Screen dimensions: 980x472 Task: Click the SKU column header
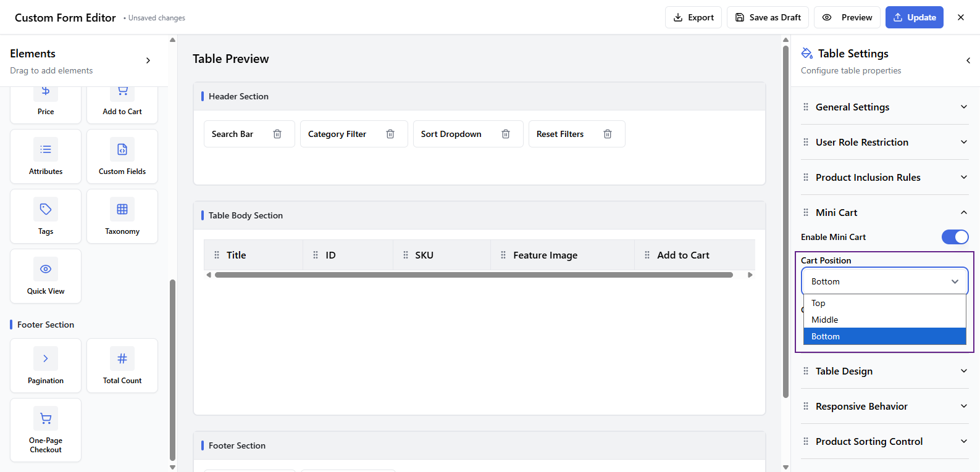pos(424,255)
